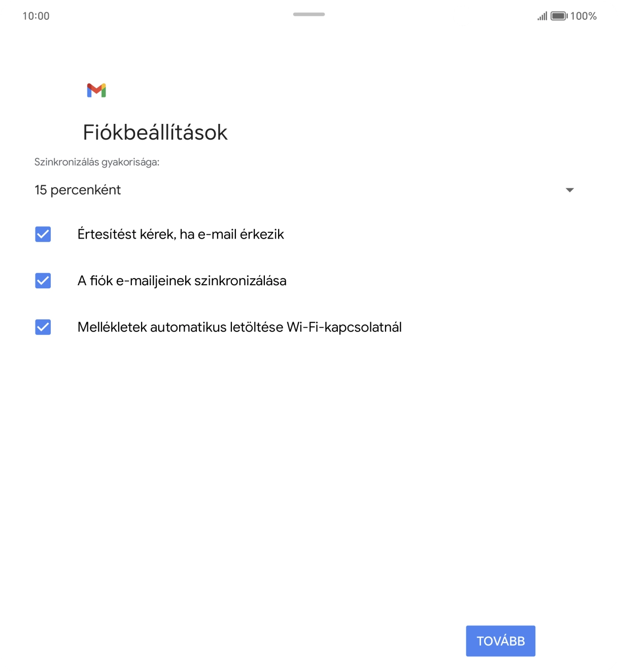Click the Fiókbeállítások heading
The height and width of the screenshot is (672, 618).
pyautogui.click(x=155, y=132)
